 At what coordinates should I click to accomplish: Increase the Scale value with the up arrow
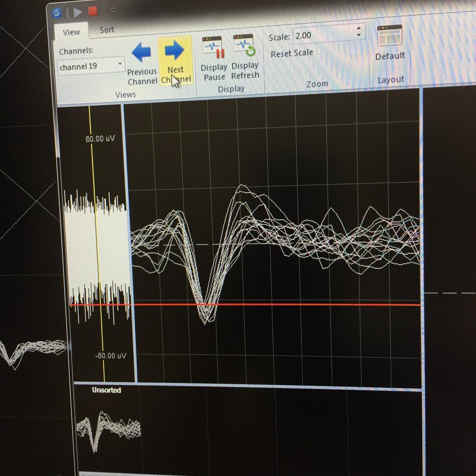[359, 28]
